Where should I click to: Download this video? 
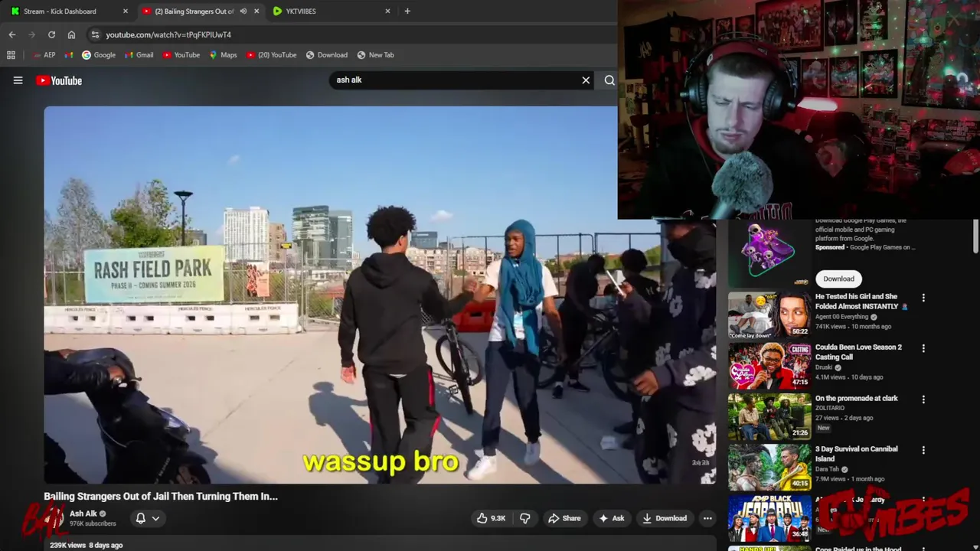click(x=664, y=518)
